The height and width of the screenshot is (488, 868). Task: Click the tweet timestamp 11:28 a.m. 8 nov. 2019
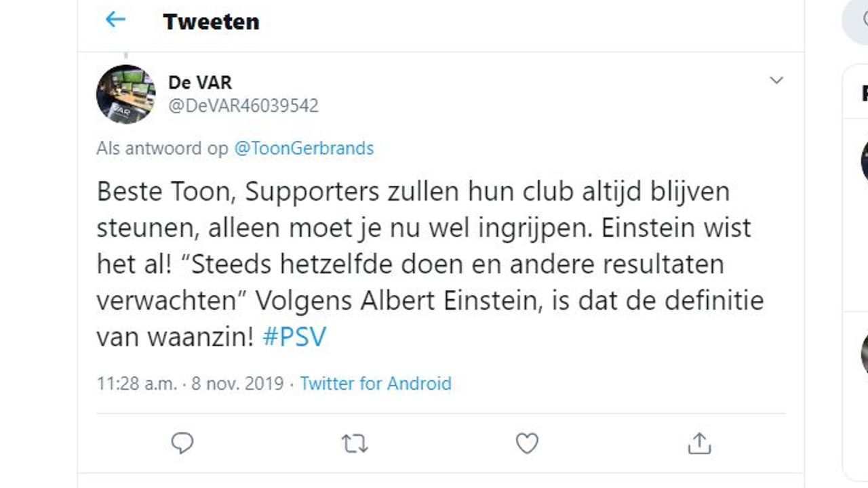click(x=190, y=384)
